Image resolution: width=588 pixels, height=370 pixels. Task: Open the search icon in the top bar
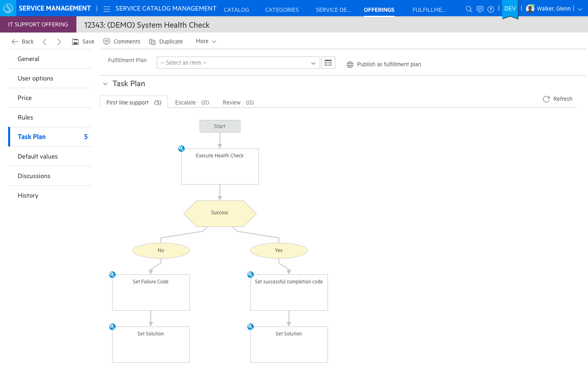tap(469, 9)
